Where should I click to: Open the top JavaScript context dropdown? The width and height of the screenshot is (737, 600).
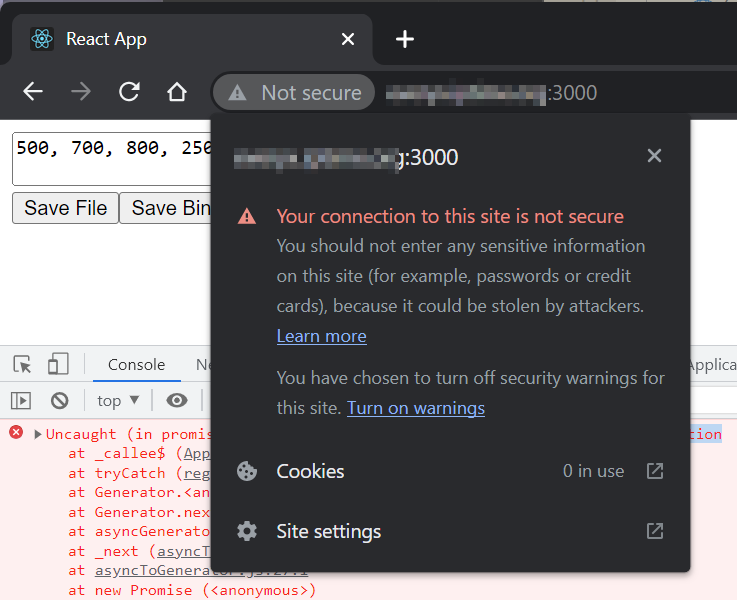coord(118,401)
